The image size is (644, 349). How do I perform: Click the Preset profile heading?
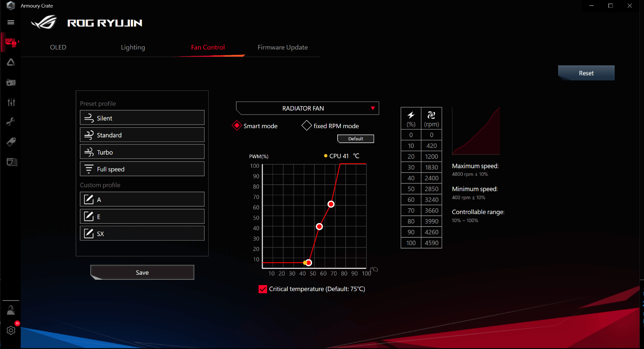click(x=98, y=103)
